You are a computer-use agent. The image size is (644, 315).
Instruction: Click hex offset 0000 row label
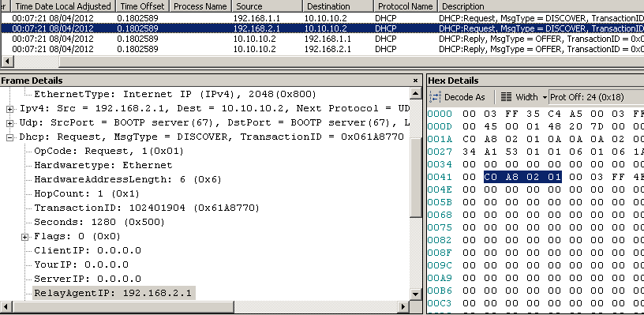coord(439,114)
